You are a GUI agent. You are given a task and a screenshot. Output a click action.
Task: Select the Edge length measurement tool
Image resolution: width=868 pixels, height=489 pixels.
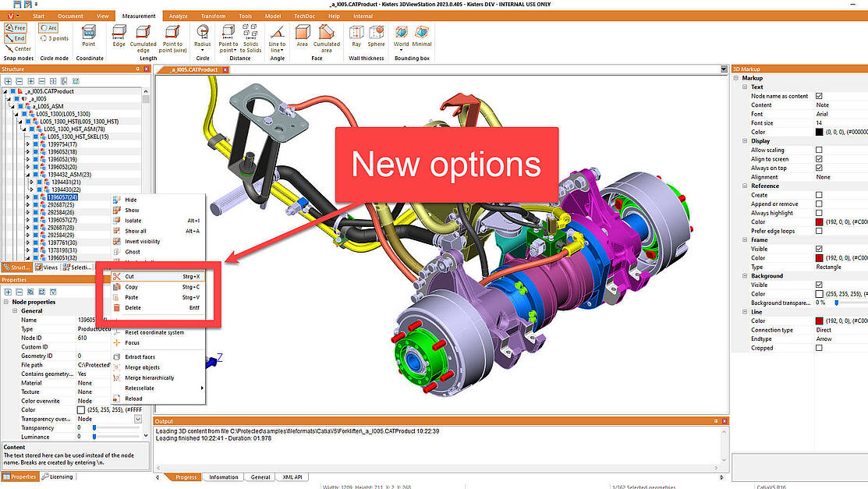click(119, 35)
